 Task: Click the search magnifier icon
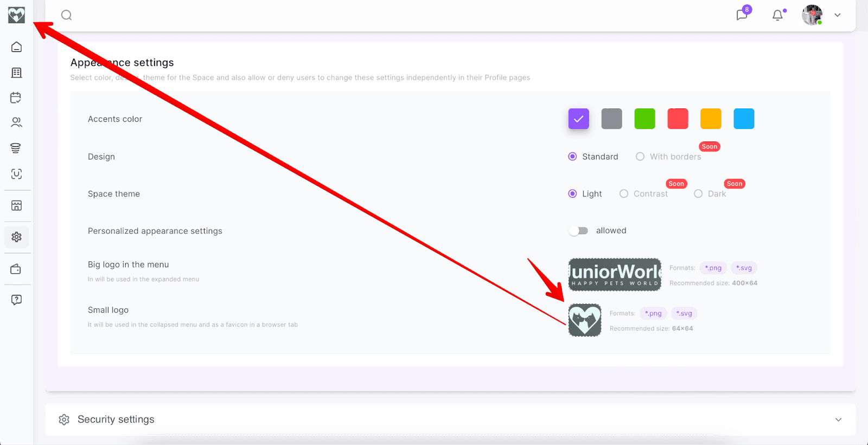pos(66,15)
